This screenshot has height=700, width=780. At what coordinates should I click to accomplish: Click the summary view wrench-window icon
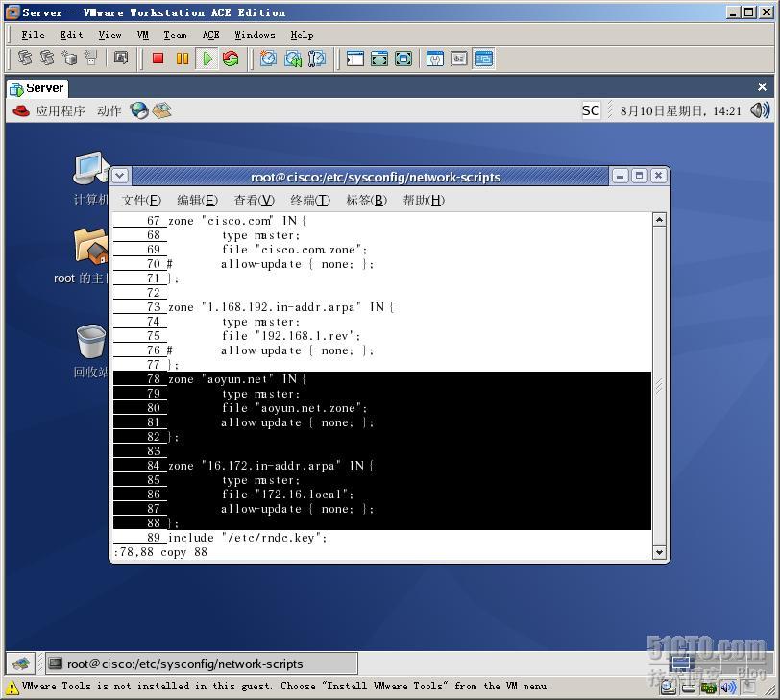coord(435,59)
